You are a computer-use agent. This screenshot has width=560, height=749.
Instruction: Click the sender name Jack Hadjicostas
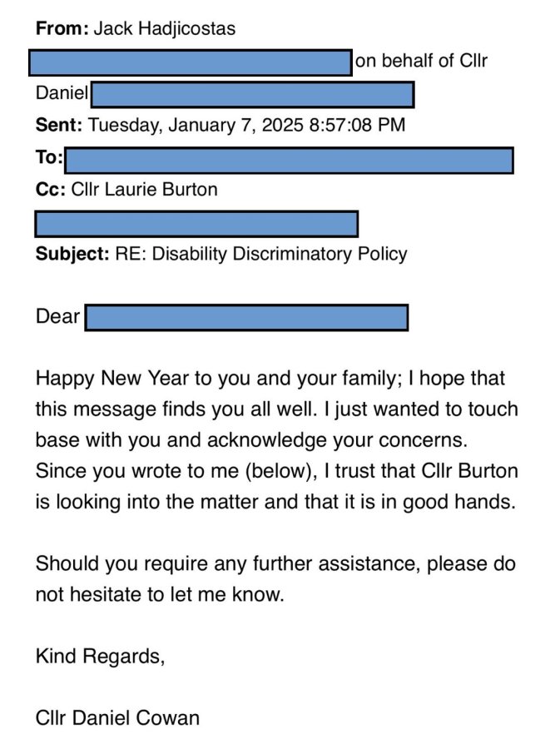pos(164,28)
